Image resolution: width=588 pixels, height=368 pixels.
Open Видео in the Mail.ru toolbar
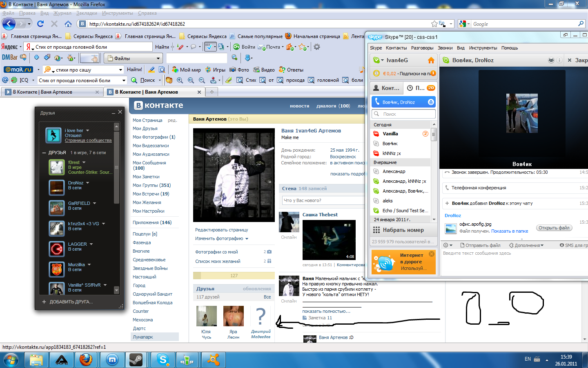tap(264, 70)
